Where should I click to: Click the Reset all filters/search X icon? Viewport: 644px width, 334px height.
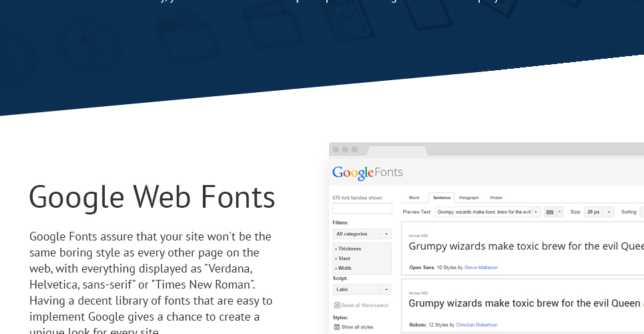click(x=337, y=305)
